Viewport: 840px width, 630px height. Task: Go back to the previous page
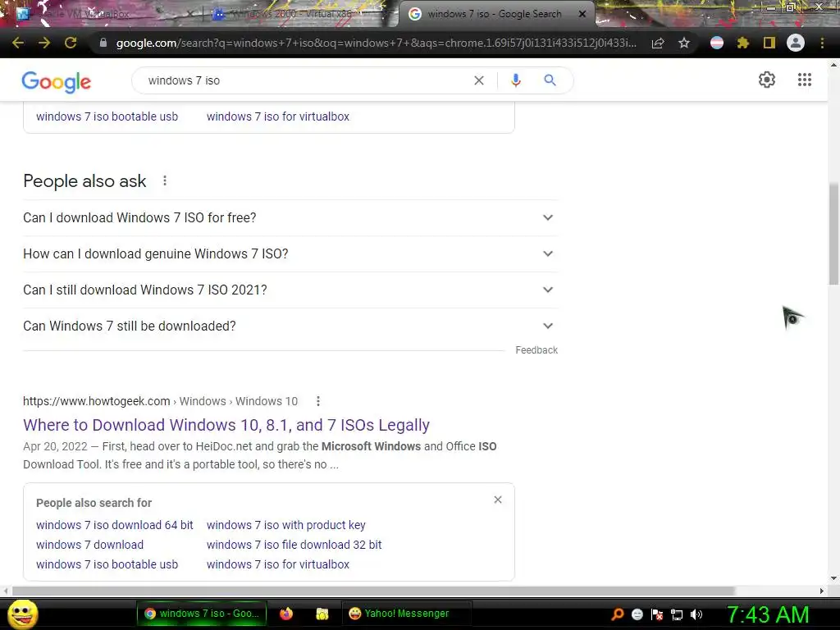pyautogui.click(x=18, y=43)
